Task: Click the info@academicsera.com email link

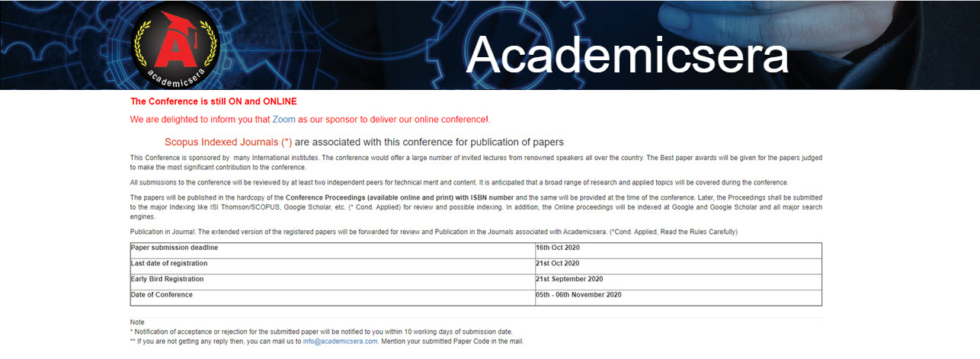Action: point(340,341)
